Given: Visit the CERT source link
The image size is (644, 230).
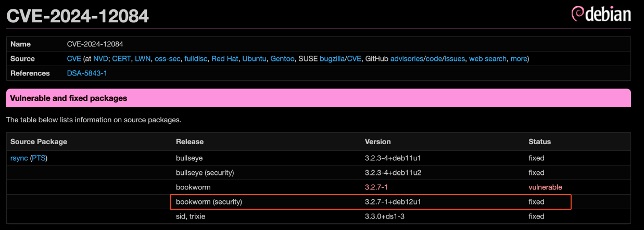Looking at the screenshot, I should pyautogui.click(x=121, y=59).
